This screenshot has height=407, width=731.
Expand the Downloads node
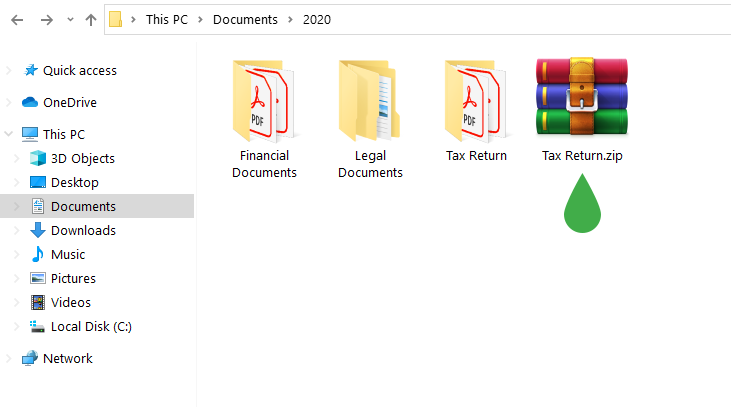[x=16, y=230]
